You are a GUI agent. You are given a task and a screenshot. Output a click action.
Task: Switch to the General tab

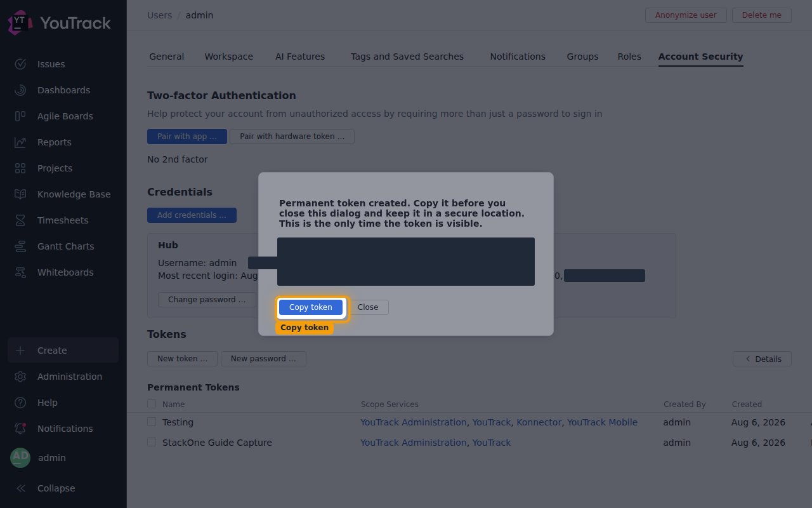coord(167,57)
